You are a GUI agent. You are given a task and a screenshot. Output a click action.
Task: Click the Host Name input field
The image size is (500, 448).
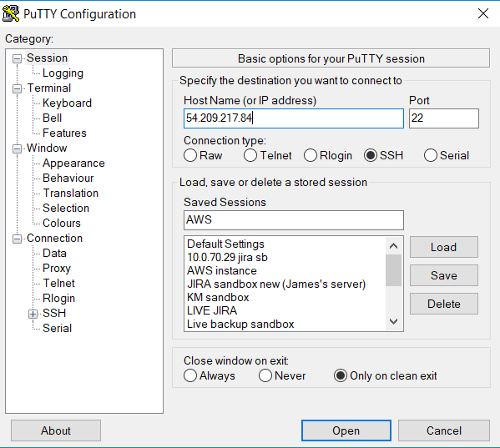click(294, 118)
